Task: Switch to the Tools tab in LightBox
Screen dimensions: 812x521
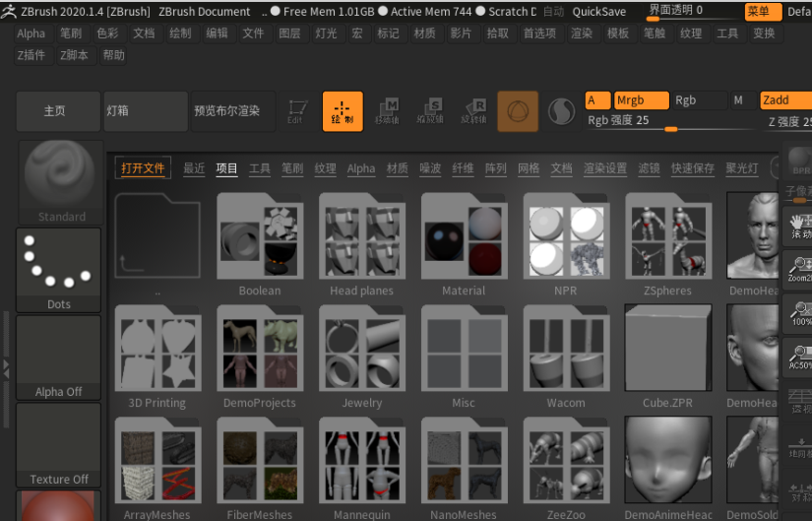Action: 260,168
